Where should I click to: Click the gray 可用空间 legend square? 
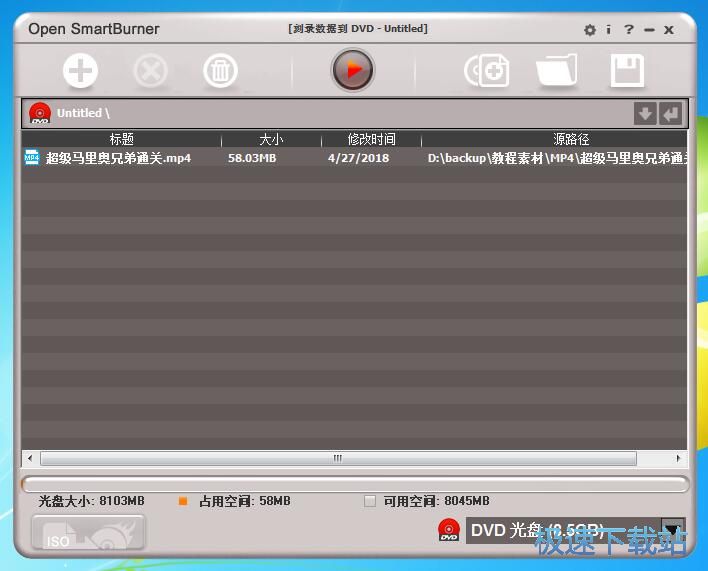tap(370, 501)
